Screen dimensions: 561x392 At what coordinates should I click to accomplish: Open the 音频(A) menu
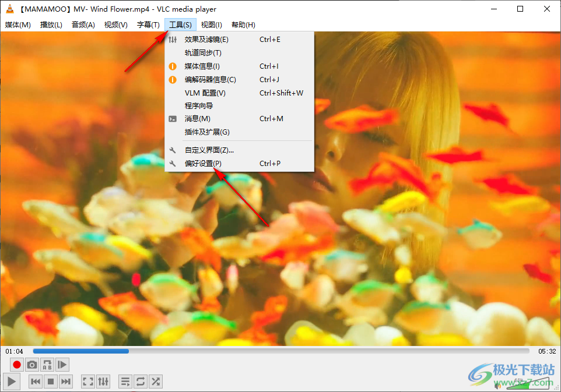tap(83, 24)
